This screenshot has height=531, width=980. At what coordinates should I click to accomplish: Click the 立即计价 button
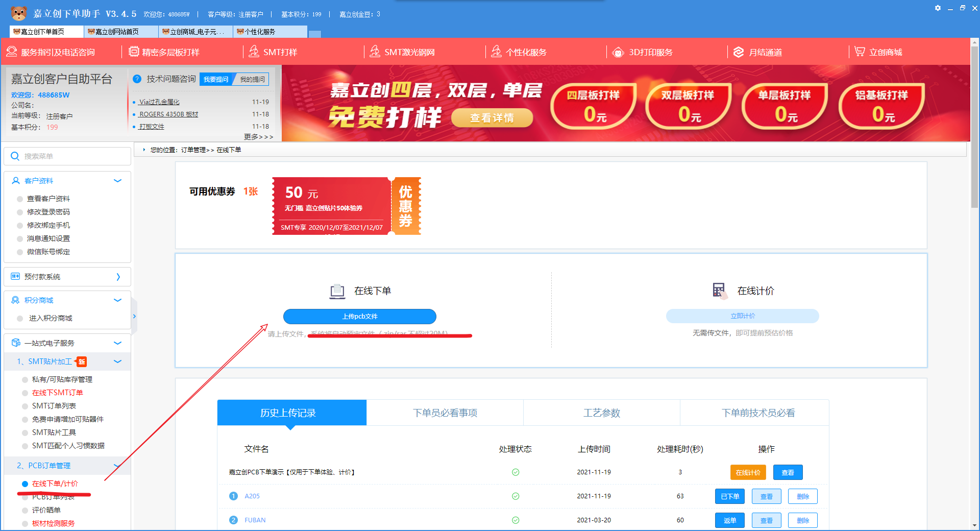(743, 316)
